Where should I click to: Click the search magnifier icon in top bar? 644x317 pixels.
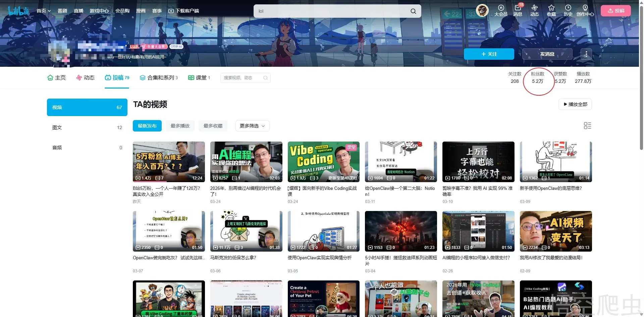(x=413, y=11)
